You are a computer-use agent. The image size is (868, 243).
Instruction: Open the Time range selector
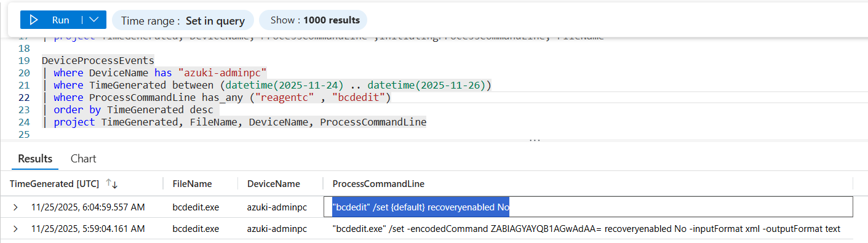(183, 20)
